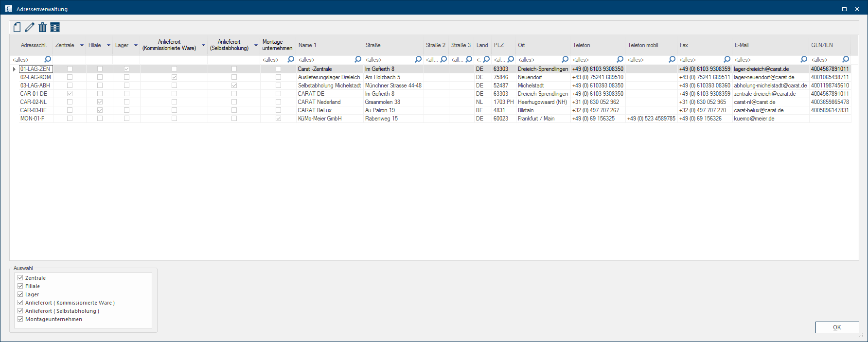Click the new address document icon
Screen dimensions: 868x342
17,27
